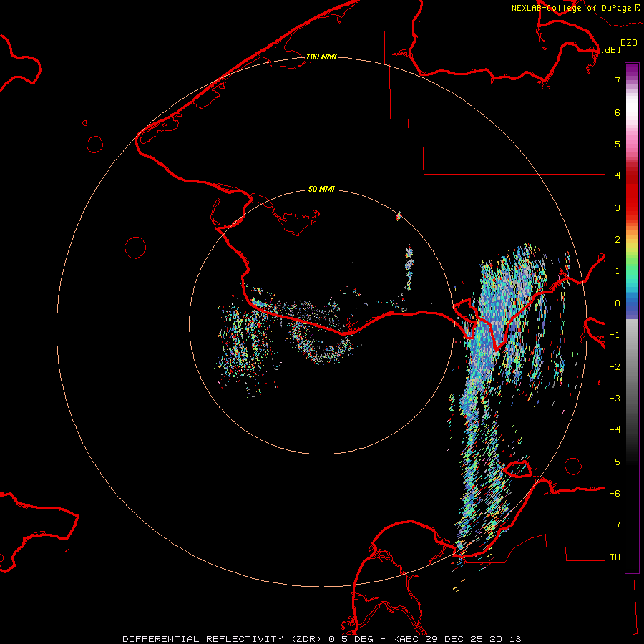644x644 pixels.
Task: Click the -7 value on color scale
Action: (615, 525)
